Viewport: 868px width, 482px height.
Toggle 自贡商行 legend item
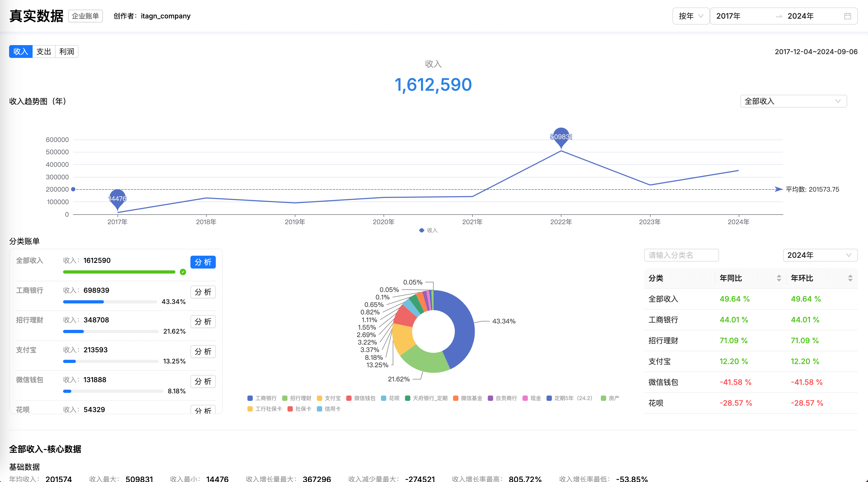click(x=502, y=398)
